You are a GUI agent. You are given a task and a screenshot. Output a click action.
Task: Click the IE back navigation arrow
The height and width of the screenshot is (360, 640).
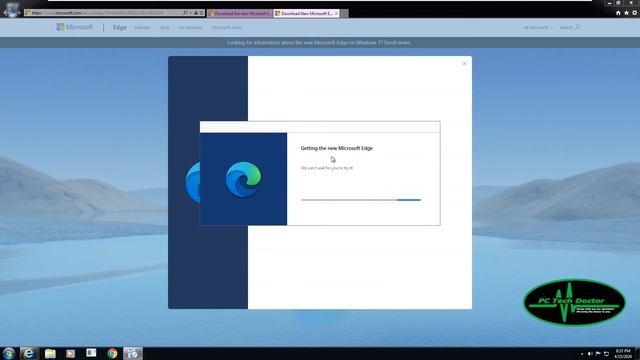click(x=6, y=13)
